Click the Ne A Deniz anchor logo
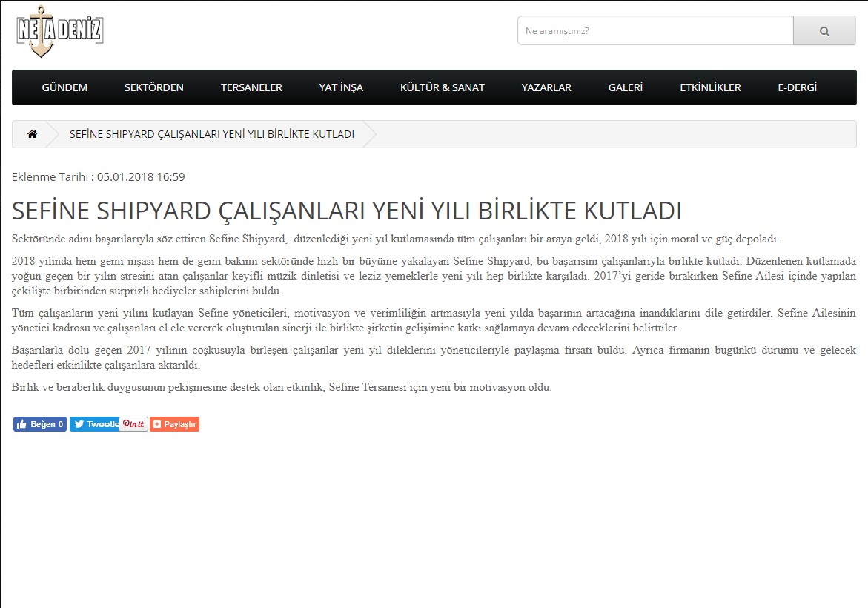The width and height of the screenshot is (868, 608). (x=60, y=32)
